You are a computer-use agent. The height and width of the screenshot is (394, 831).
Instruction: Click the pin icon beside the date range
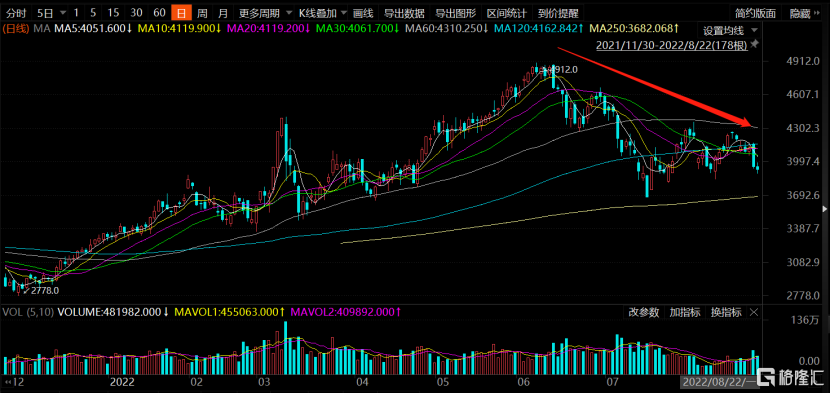pyautogui.click(x=755, y=44)
